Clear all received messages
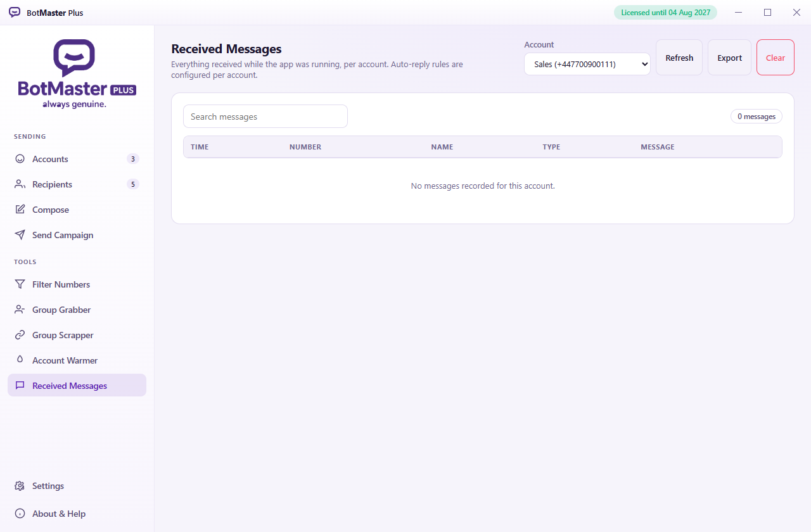The width and height of the screenshot is (811, 532). (776, 58)
